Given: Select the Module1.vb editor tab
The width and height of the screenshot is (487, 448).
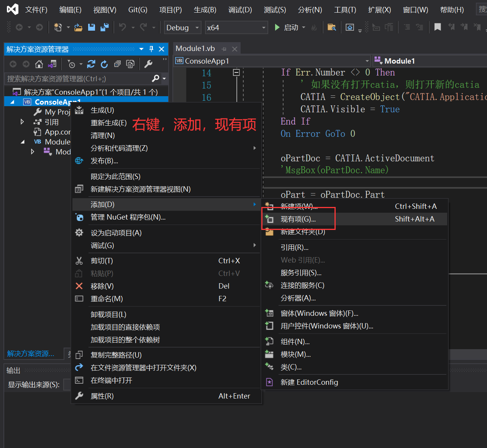Looking at the screenshot, I should [x=195, y=49].
